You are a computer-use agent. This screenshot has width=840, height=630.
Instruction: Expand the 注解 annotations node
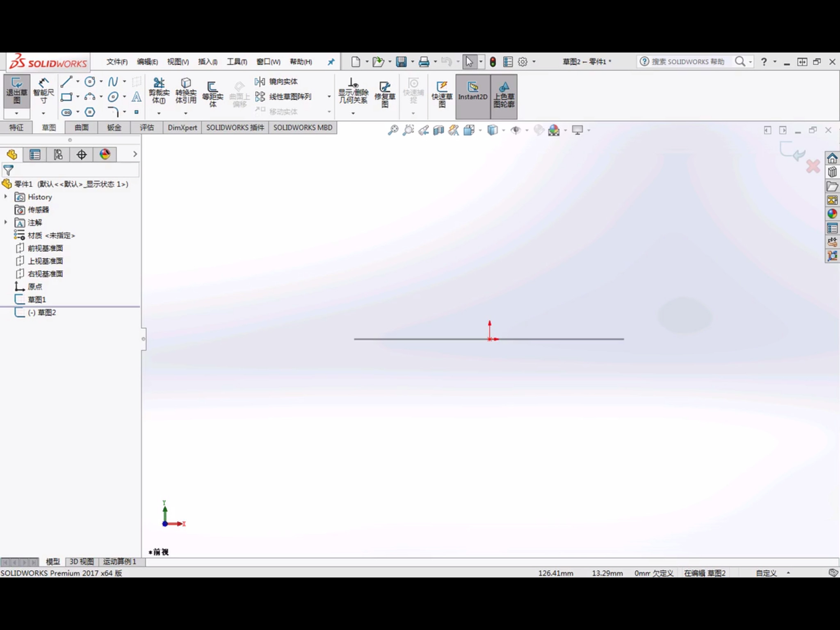pos(5,222)
